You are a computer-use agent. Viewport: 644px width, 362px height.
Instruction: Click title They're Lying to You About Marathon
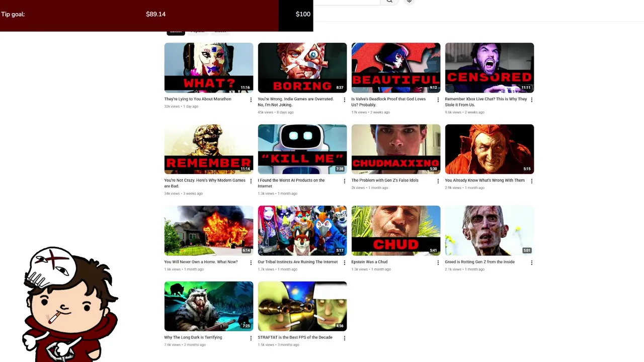point(198,99)
